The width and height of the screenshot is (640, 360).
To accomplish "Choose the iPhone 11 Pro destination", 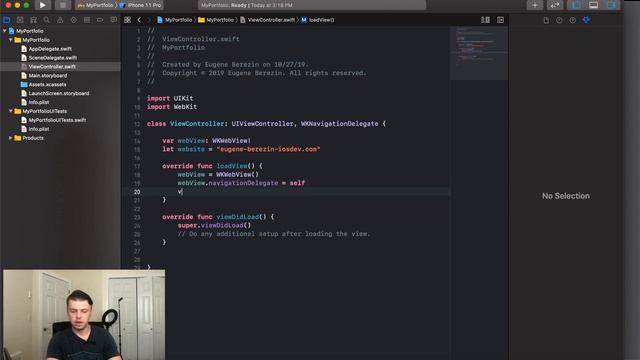I will click(141, 5).
